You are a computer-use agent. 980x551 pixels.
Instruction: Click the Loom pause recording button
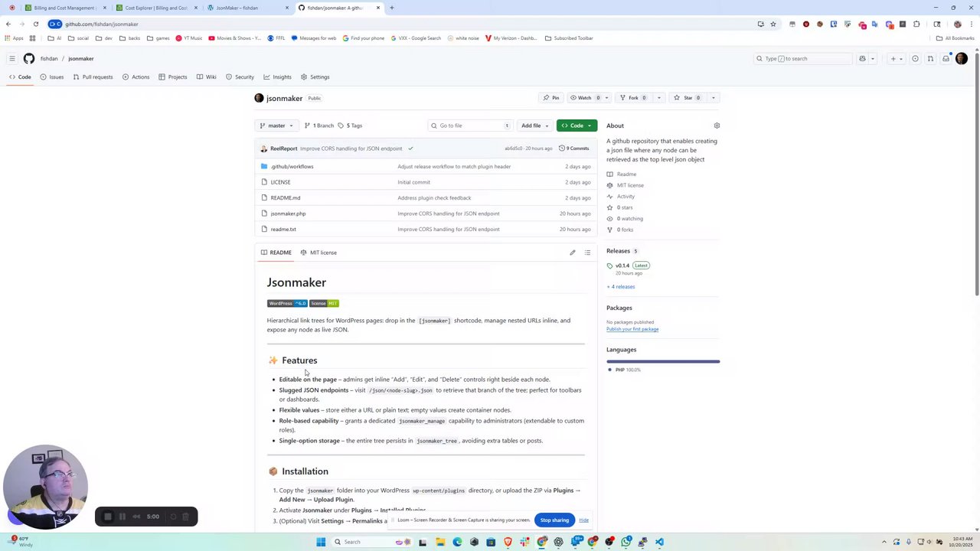[x=122, y=517]
